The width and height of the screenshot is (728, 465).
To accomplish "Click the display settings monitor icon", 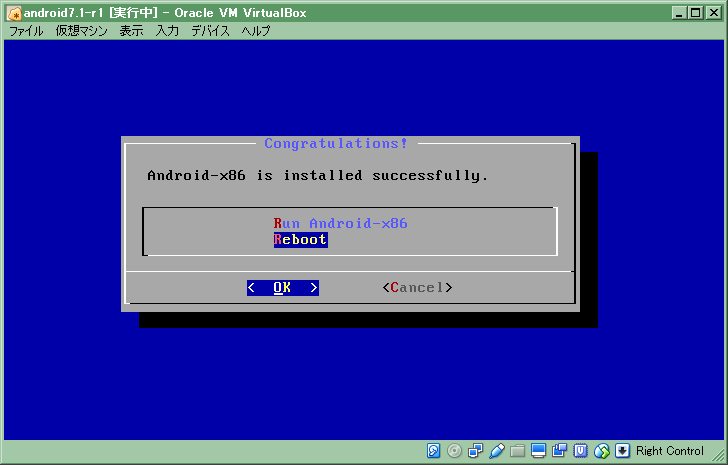I will pos(539,451).
